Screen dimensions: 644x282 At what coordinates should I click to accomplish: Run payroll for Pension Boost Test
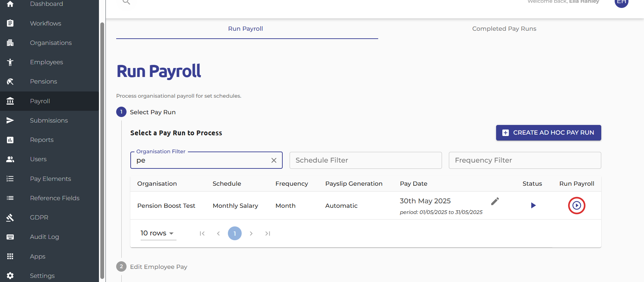point(577,205)
